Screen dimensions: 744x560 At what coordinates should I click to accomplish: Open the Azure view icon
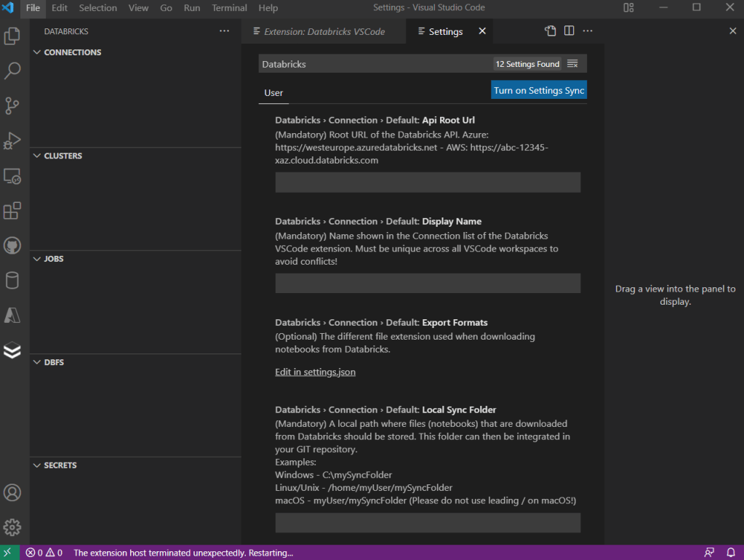point(12,316)
